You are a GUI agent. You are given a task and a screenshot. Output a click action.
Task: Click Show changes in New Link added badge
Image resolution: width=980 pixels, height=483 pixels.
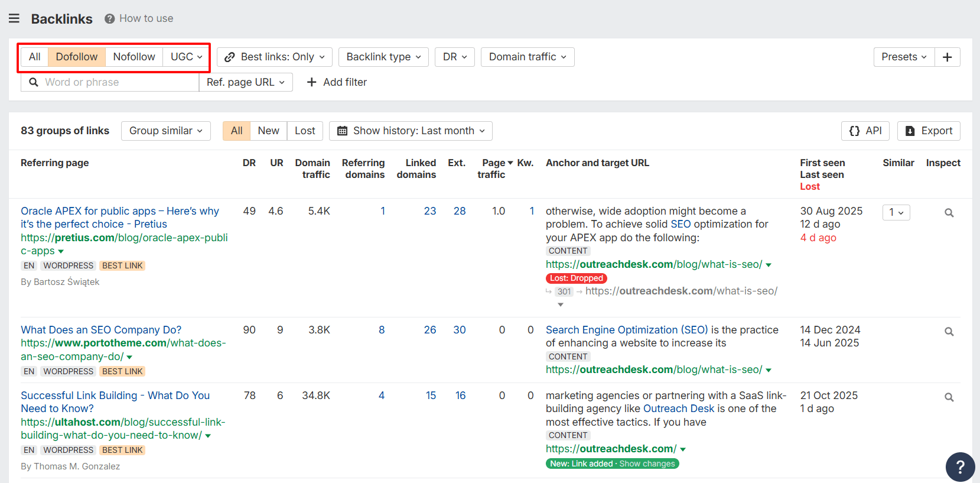(x=647, y=463)
